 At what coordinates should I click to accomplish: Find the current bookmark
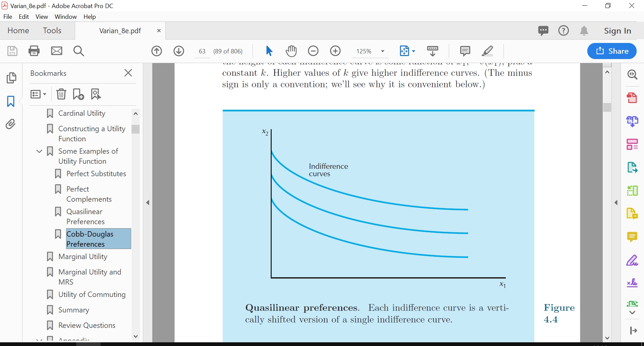pyautogui.click(x=96, y=94)
